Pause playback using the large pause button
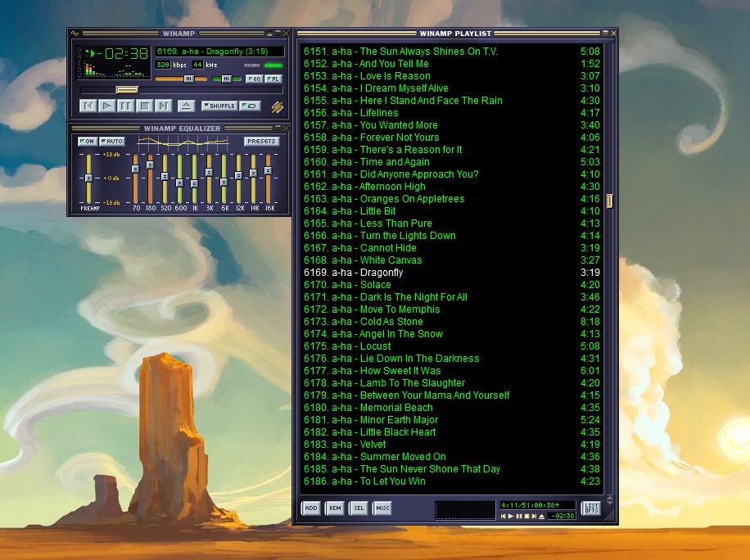This screenshot has height=560, width=750. [125, 106]
